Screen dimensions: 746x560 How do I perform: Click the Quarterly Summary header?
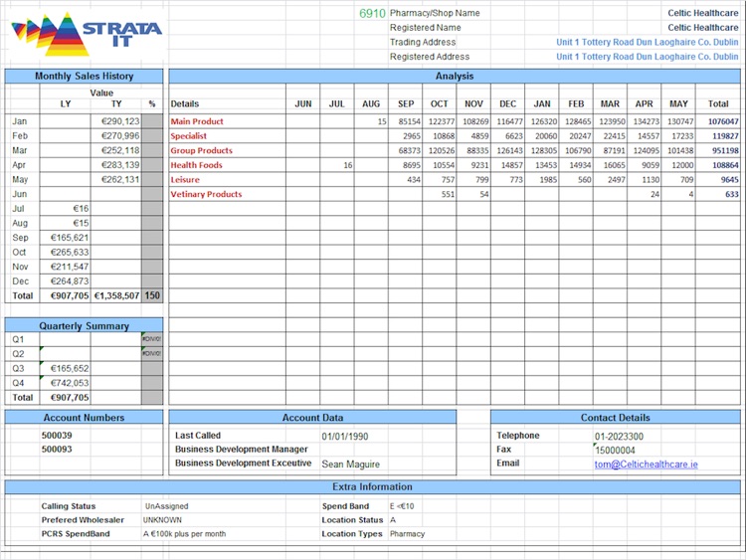(84, 326)
